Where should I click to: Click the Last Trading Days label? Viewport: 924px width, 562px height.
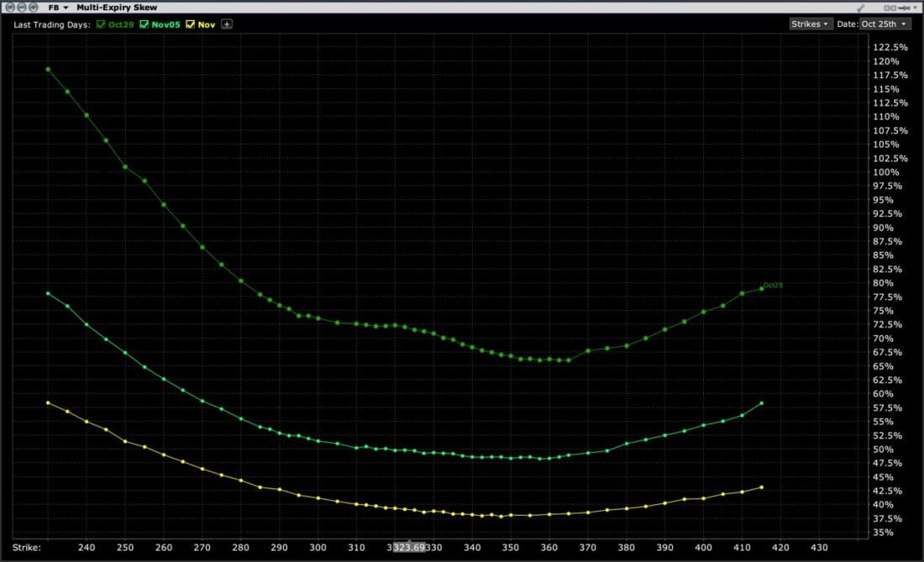52,24
